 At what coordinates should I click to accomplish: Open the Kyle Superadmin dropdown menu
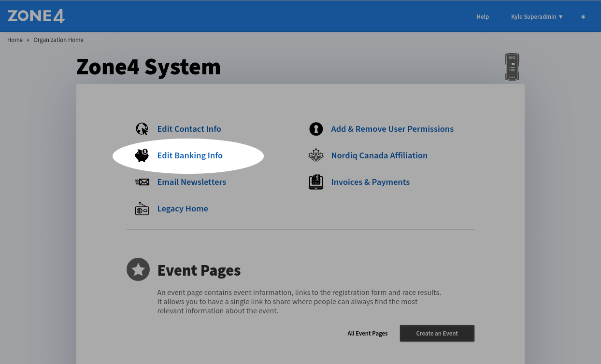pyautogui.click(x=536, y=16)
